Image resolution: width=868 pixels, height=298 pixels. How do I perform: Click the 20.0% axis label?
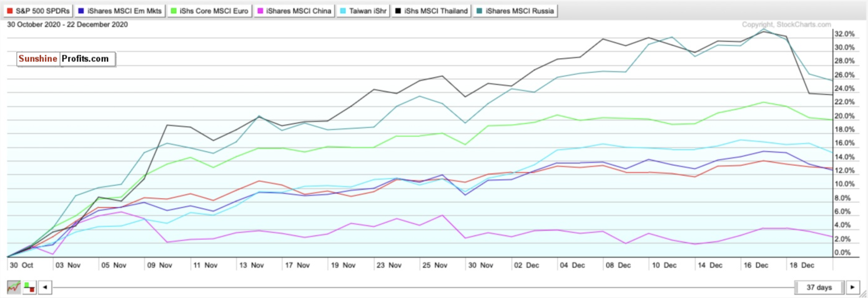pos(844,116)
